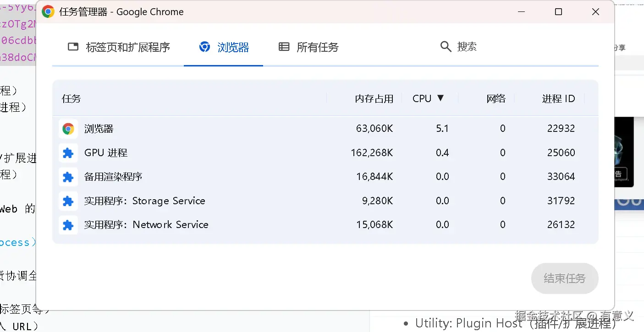This screenshot has width=644, height=332.
Task: Click process ID 31792
Action: pos(561,201)
